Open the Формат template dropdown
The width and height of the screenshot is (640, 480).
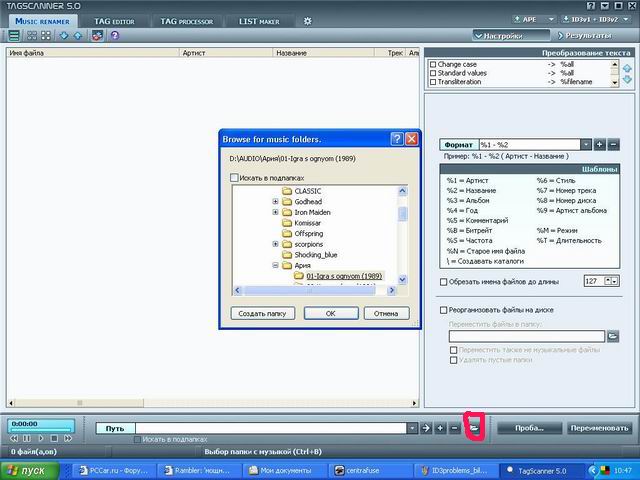click(x=585, y=145)
